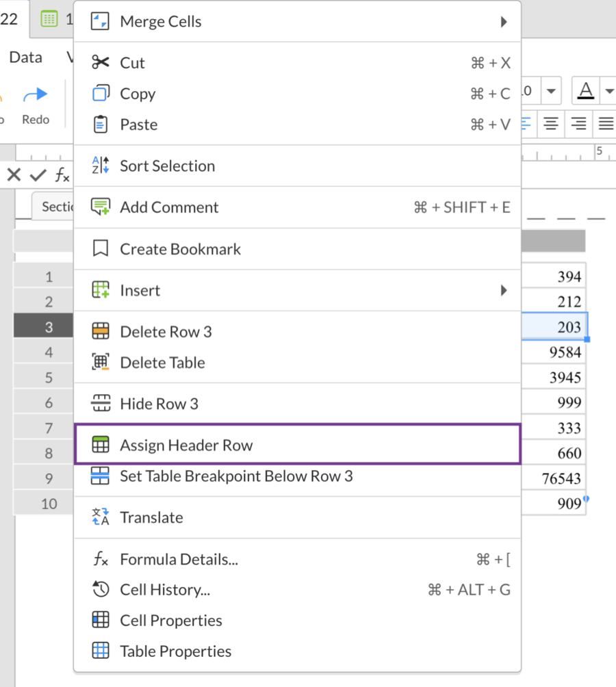
Task: Choose Set Table Breakpoint Below Row 3
Action: (236, 476)
